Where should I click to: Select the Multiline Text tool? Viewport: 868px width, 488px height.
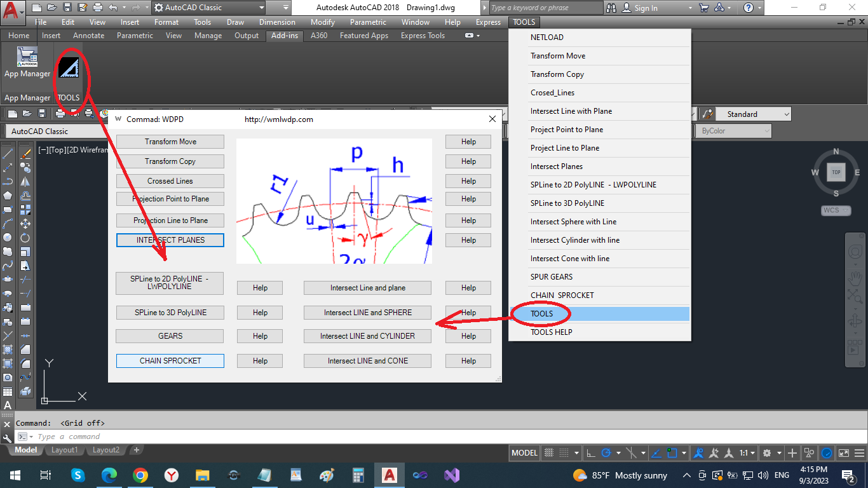(8, 405)
